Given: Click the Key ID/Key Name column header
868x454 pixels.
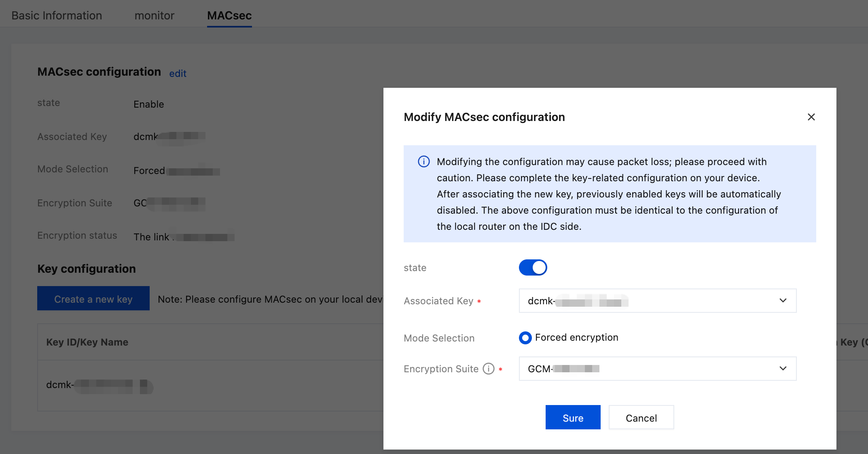Looking at the screenshot, I should pyautogui.click(x=87, y=342).
